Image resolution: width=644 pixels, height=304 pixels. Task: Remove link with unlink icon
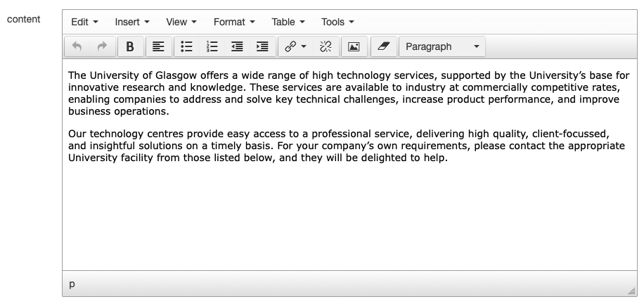point(326,46)
